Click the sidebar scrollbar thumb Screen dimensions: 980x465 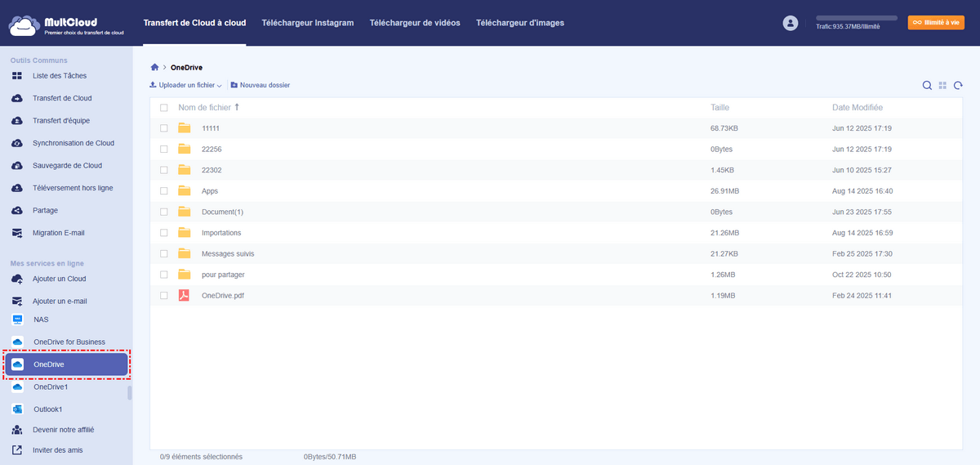pyautogui.click(x=129, y=393)
